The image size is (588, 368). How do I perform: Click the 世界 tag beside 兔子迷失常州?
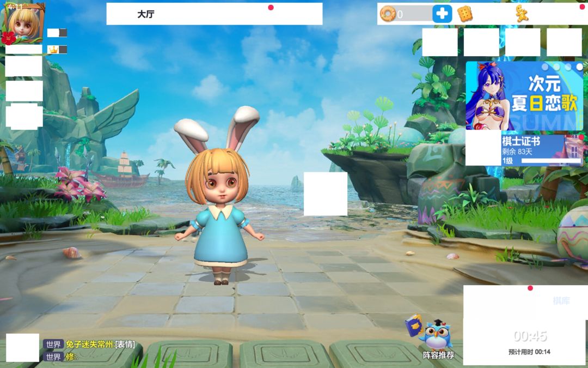point(53,345)
